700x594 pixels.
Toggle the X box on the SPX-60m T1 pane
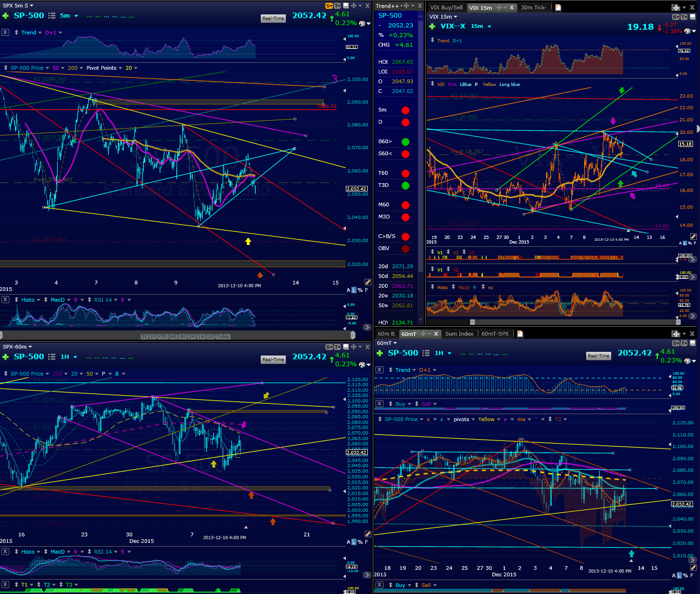tap(5, 585)
